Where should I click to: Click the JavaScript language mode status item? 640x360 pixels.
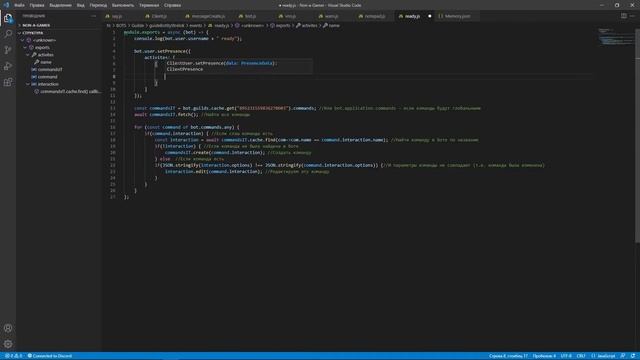click(604, 356)
